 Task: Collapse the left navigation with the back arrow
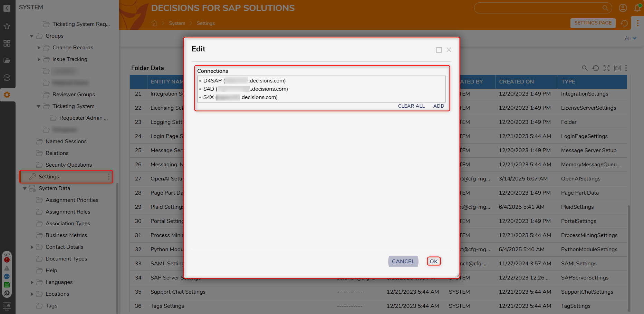coord(7,8)
